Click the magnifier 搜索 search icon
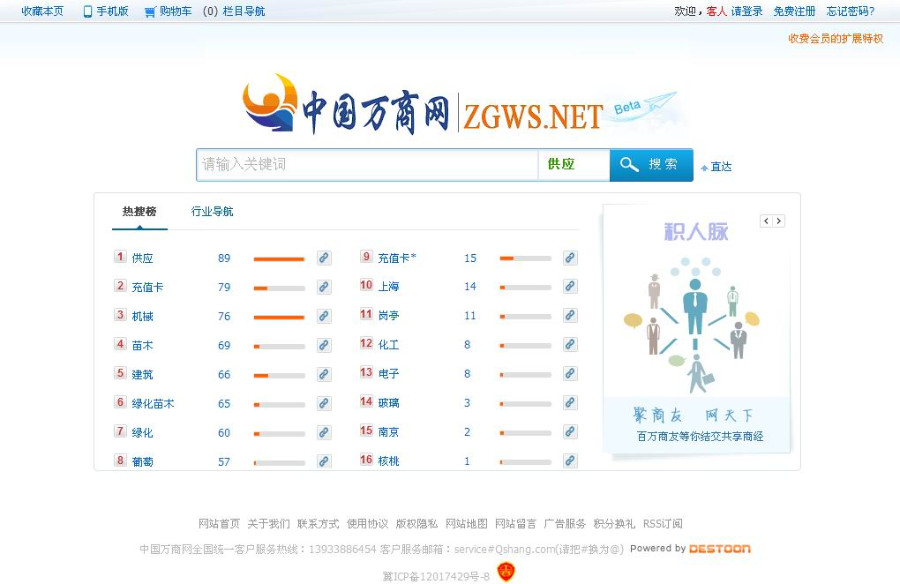The height and width of the screenshot is (584, 900). 628,164
